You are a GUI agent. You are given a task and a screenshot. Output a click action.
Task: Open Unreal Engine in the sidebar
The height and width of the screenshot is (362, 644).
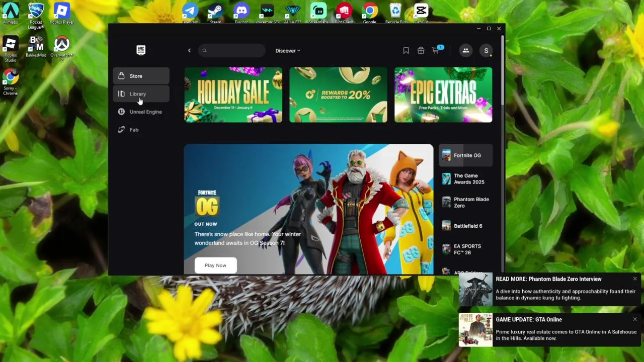141,112
